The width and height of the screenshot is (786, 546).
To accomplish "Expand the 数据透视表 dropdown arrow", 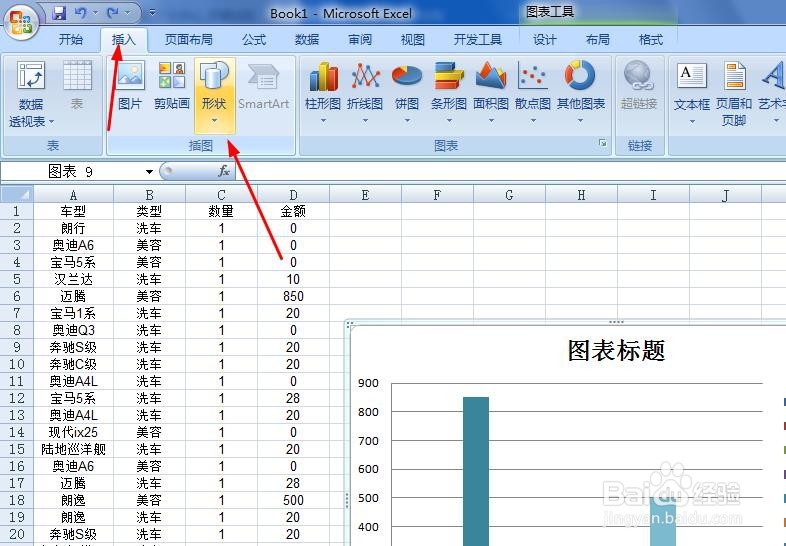I will tap(51, 122).
